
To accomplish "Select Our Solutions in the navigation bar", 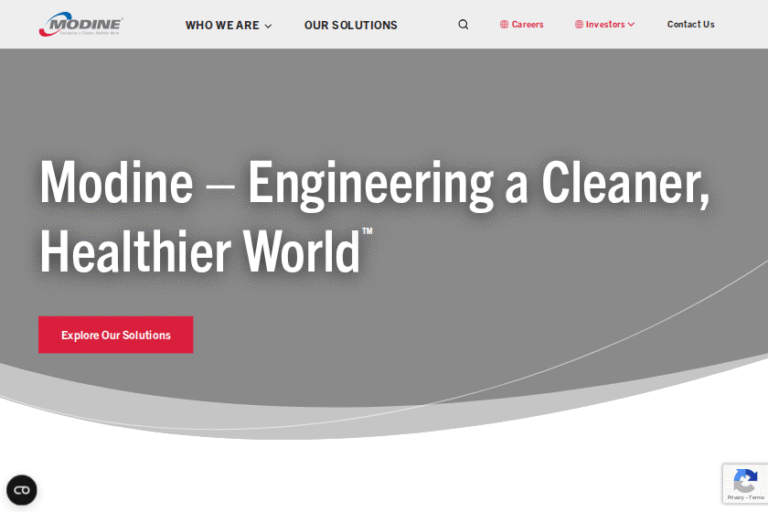I will coord(350,25).
